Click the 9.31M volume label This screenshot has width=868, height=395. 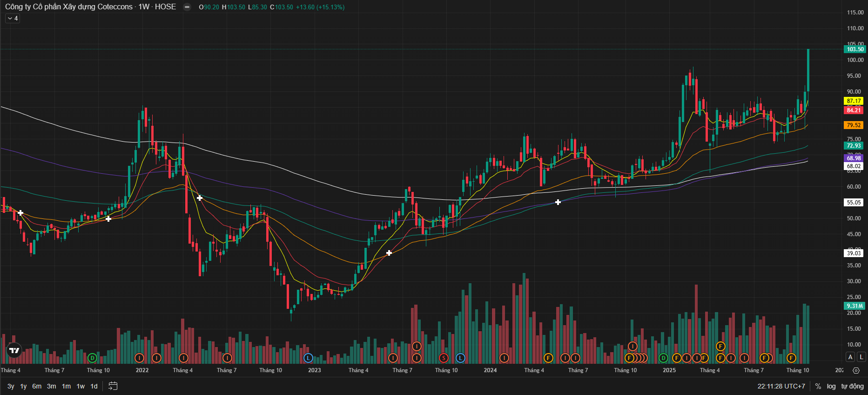pyautogui.click(x=855, y=306)
